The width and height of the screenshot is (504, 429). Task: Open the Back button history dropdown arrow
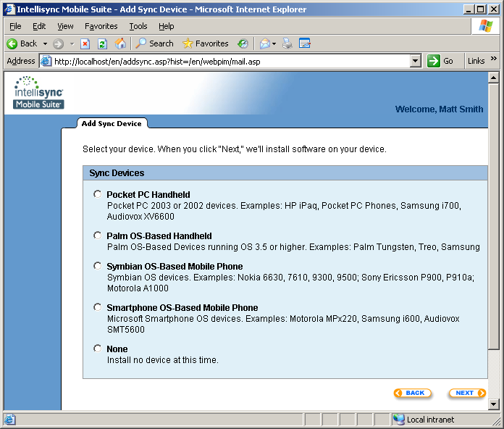click(x=45, y=43)
